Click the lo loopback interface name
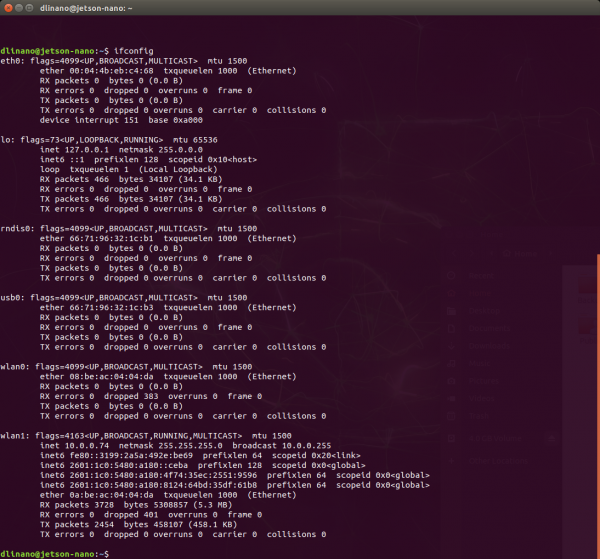 click(x=5, y=140)
